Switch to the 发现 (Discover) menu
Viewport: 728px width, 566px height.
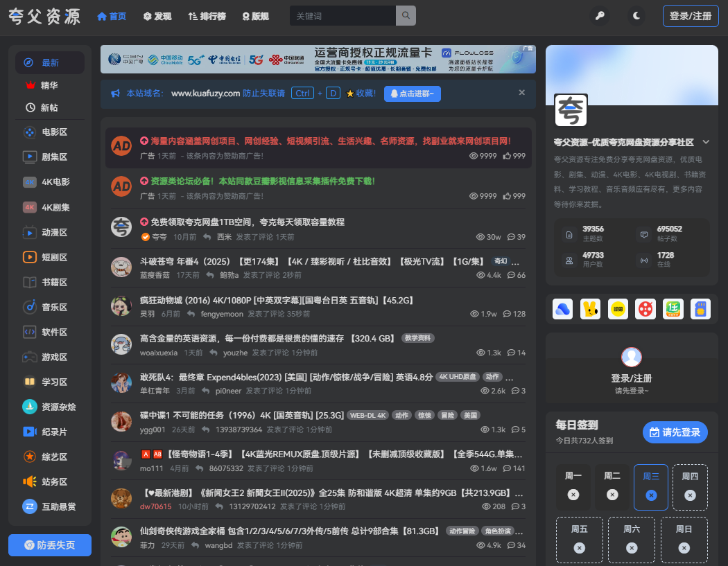(157, 15)
